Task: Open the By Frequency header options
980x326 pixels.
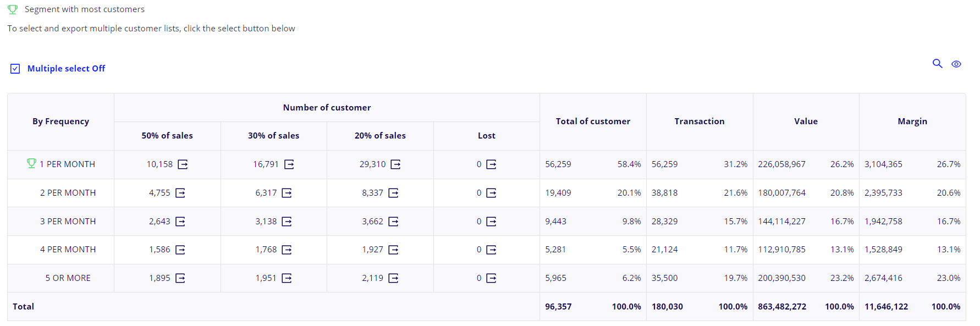Action: point(60,121)
